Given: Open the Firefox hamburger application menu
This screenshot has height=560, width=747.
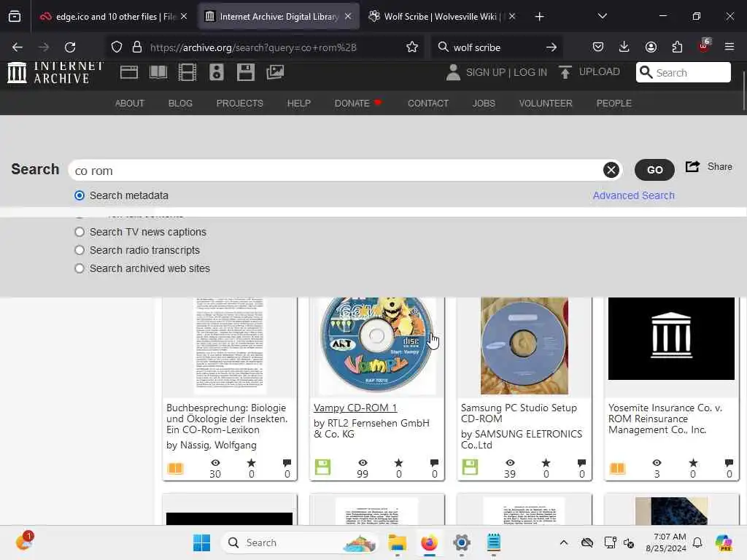Looking at the screenshot, I should click(729, 47).
